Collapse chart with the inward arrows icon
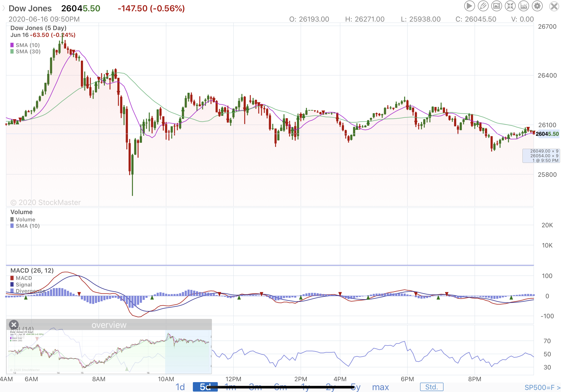 click(x=510, y=6)
